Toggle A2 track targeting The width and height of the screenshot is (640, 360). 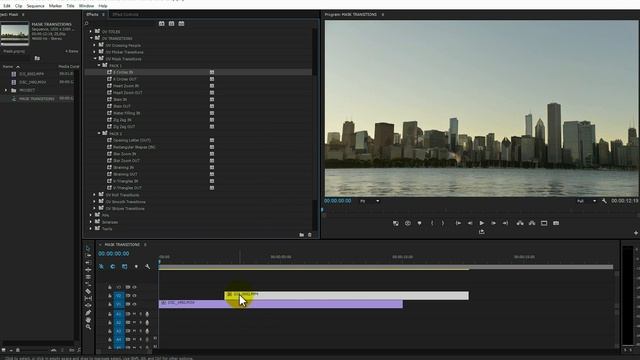pyautogui.click(x=119, y=322)
